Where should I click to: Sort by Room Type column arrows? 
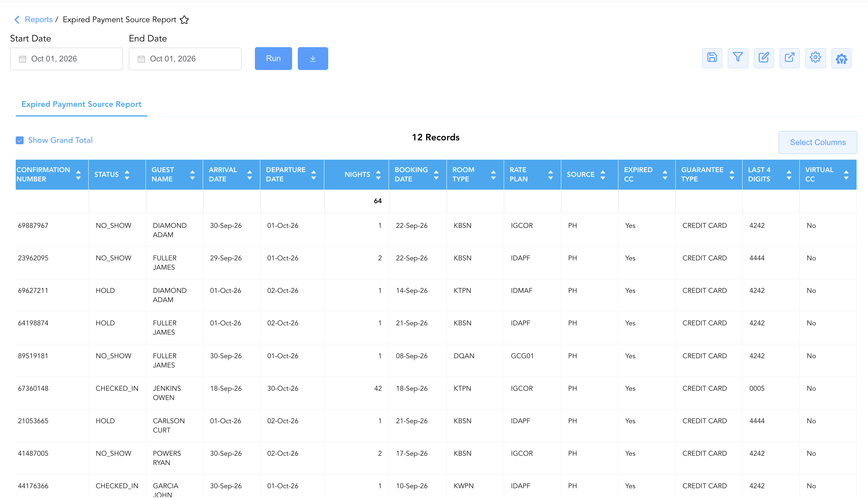coord(493,175)
